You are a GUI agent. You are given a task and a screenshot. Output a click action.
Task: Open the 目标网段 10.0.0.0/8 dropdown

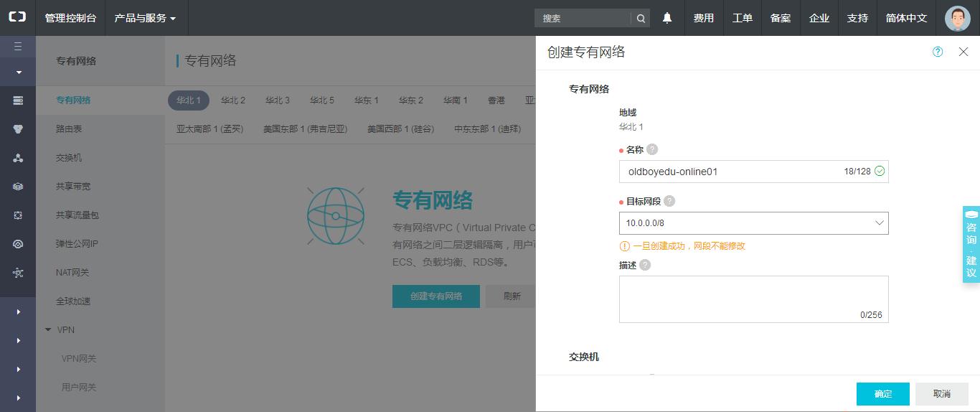[x=753, y=223]
